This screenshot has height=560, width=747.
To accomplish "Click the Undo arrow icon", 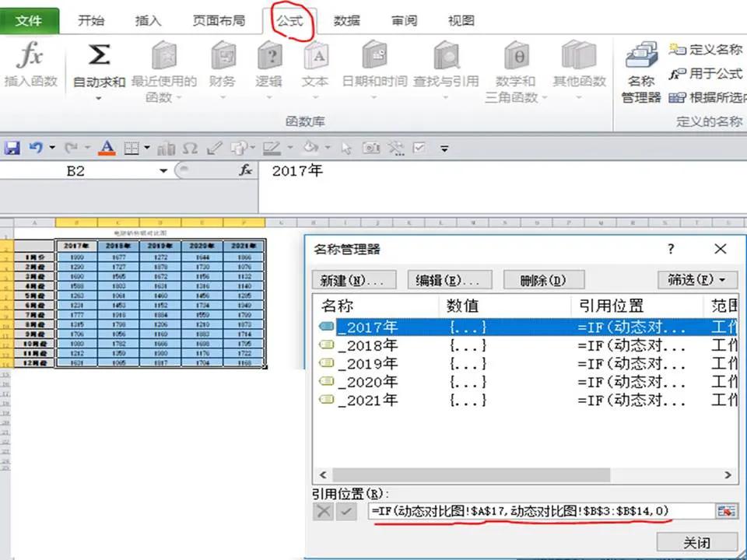I will point(37,148).
